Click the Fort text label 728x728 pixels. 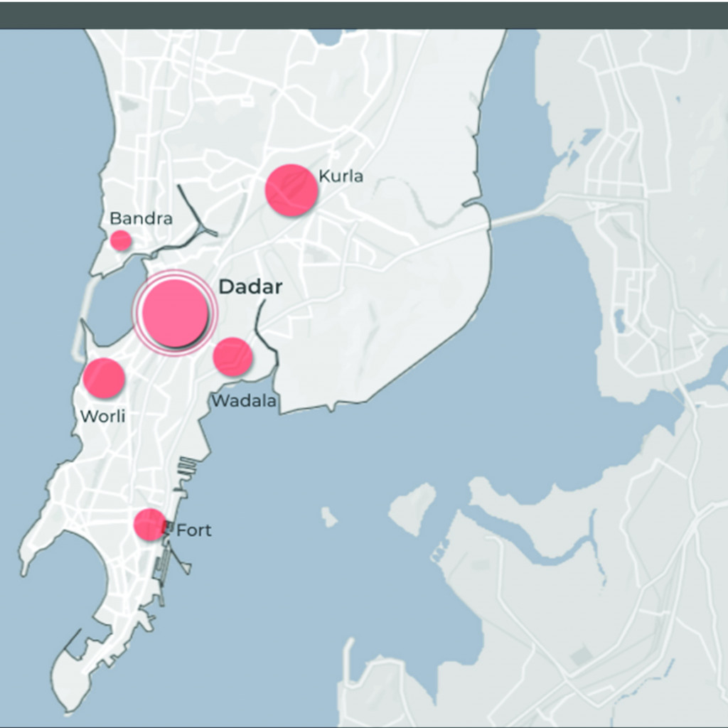[x=193, y=530]
